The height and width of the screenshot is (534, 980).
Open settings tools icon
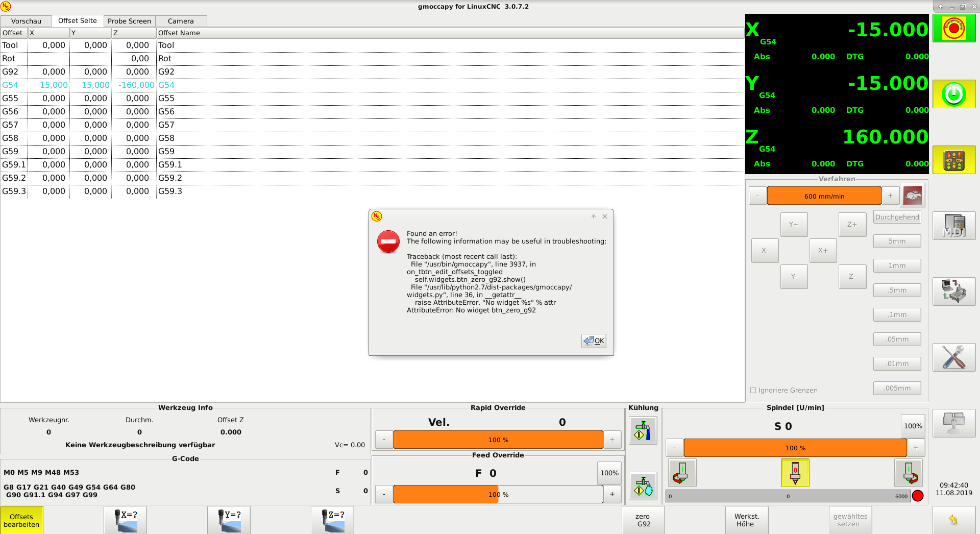(x=954, y=357)
